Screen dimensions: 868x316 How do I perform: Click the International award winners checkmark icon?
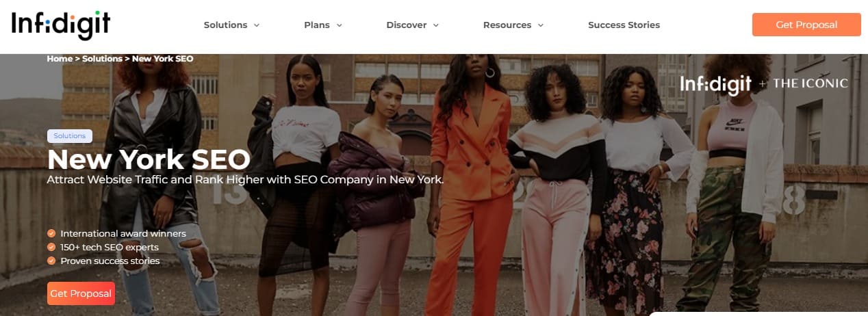point(51,233)
